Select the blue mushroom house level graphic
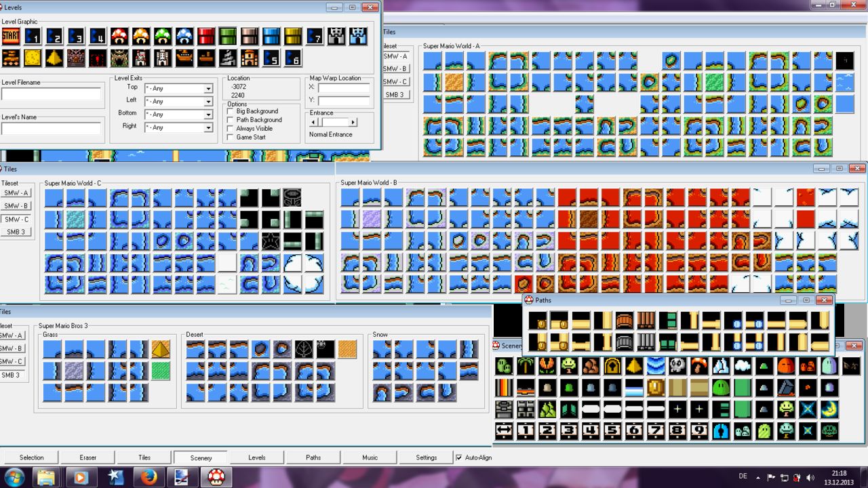Viewport: 868px width, 488px height. (x=184, y=37)
